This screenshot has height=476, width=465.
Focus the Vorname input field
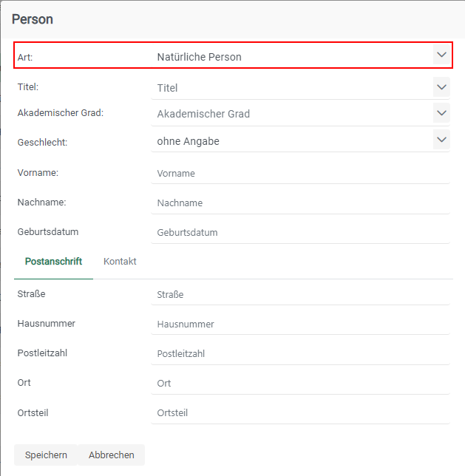(x=299, y=174)
